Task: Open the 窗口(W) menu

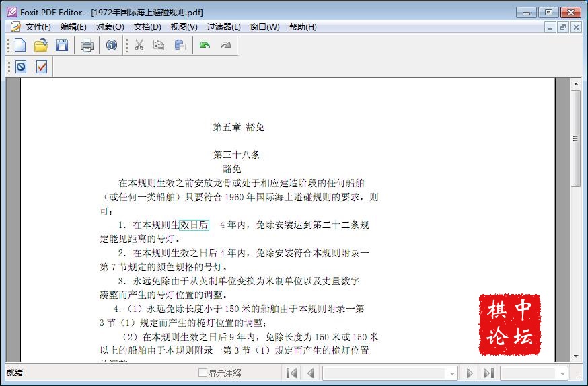Action: tap(265, 27)
